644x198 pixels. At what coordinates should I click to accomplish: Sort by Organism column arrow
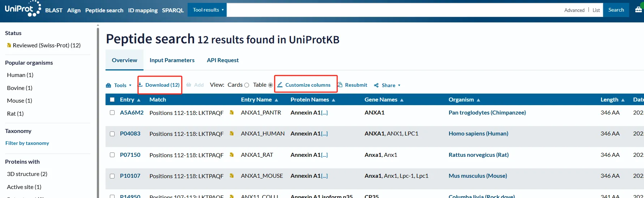click(x=478, y=100)
